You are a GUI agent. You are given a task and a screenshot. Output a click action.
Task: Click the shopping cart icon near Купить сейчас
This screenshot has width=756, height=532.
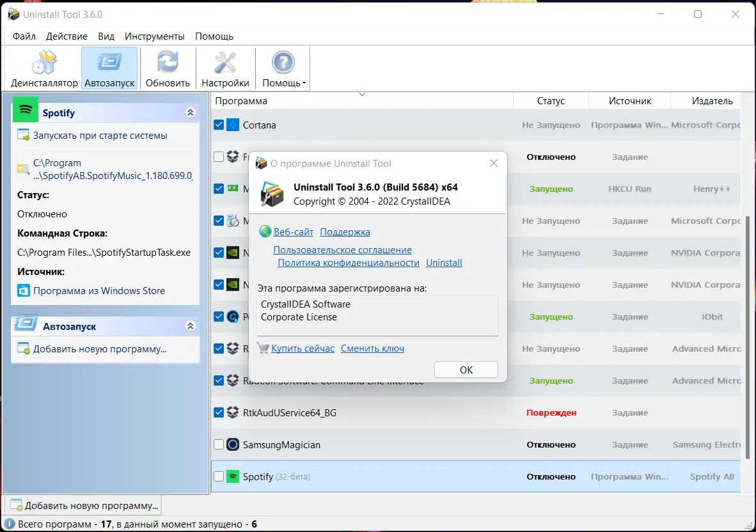tap(264, 348)
